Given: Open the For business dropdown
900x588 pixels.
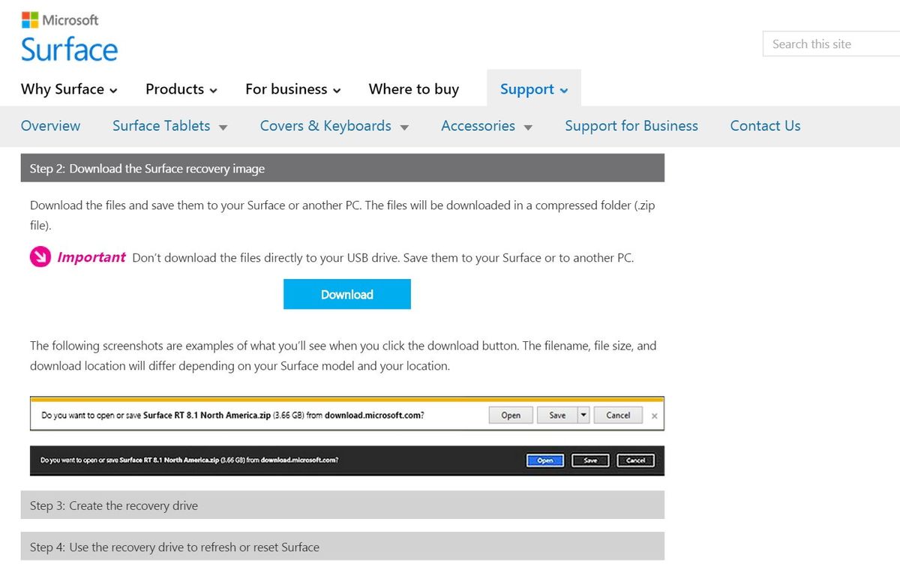Looking at the screenshot, I should (336, 89).
